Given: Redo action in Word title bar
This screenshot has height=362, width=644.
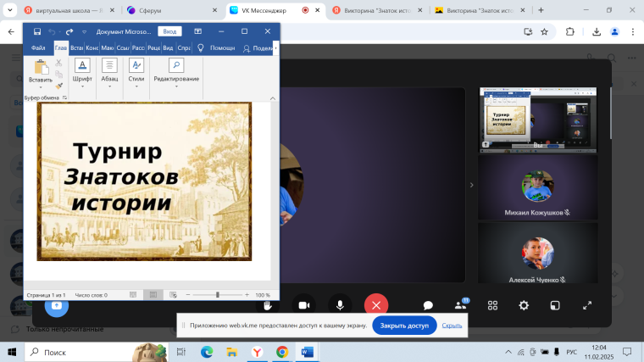Looking at the screenshot, I should 69,31.
